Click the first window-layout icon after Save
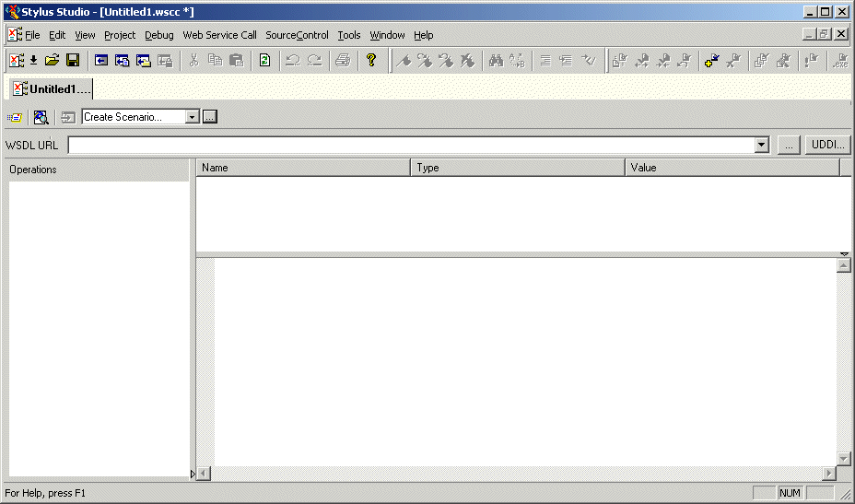 (100, 61)
